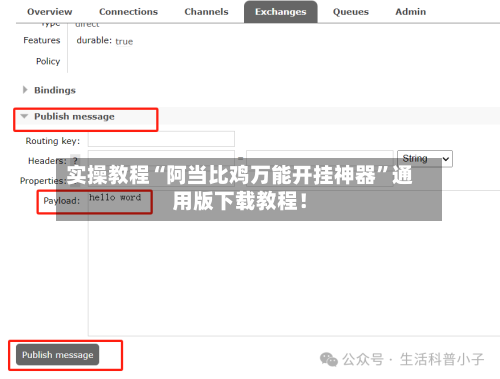The image size is (500, 379).
Task: Switch to the Connections tab
Action: pyautogui.click(x=128, y=12)
